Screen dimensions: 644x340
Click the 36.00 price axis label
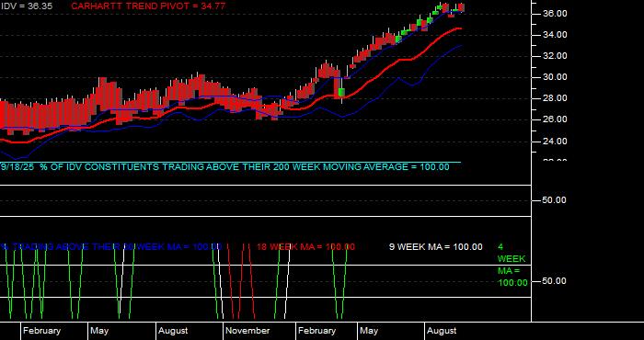pos(556,14)
